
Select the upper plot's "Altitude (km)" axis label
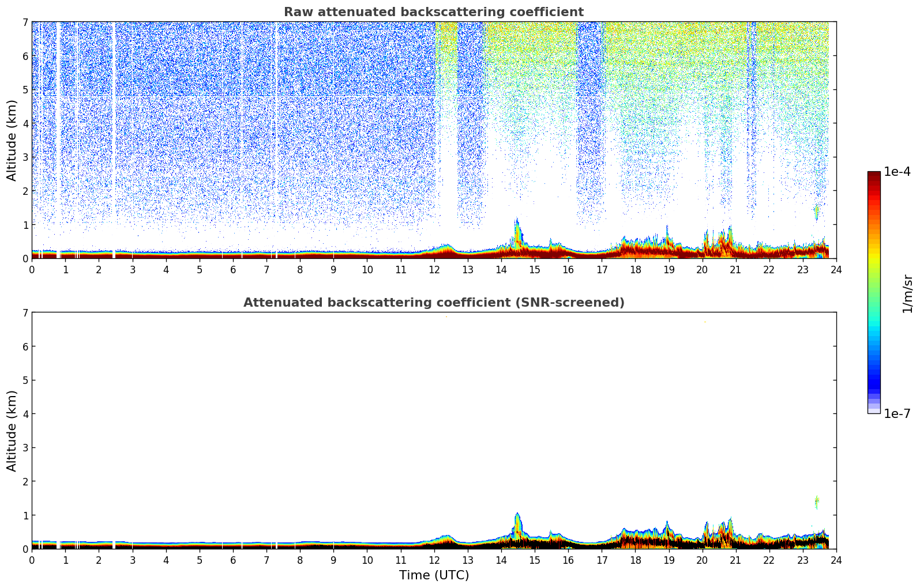(12, 140)
